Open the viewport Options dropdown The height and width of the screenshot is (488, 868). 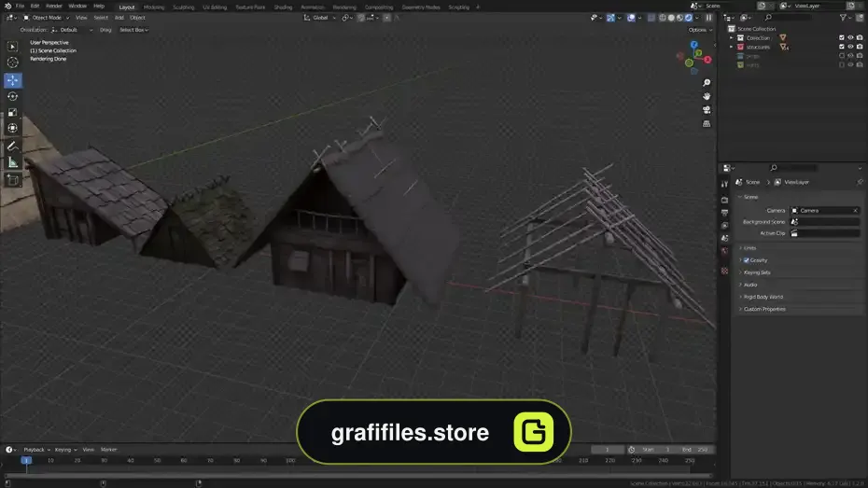700,30
